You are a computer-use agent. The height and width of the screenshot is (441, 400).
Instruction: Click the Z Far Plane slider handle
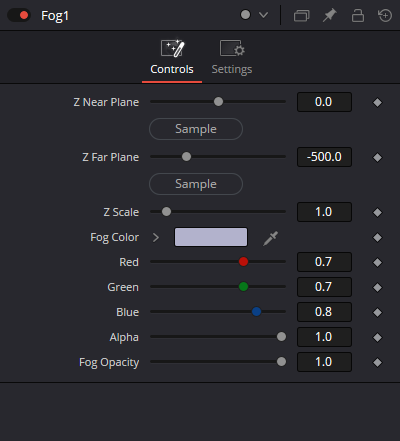(x=186, y=157)
